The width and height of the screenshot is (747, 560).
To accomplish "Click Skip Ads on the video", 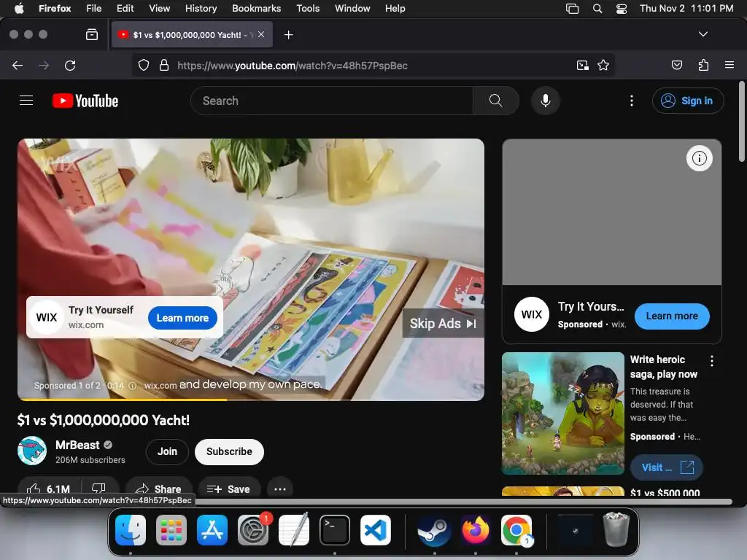I will [x=443, y=323].
